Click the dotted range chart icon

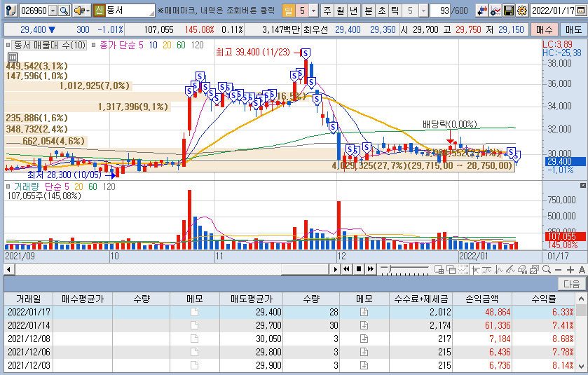click(463, 269)
